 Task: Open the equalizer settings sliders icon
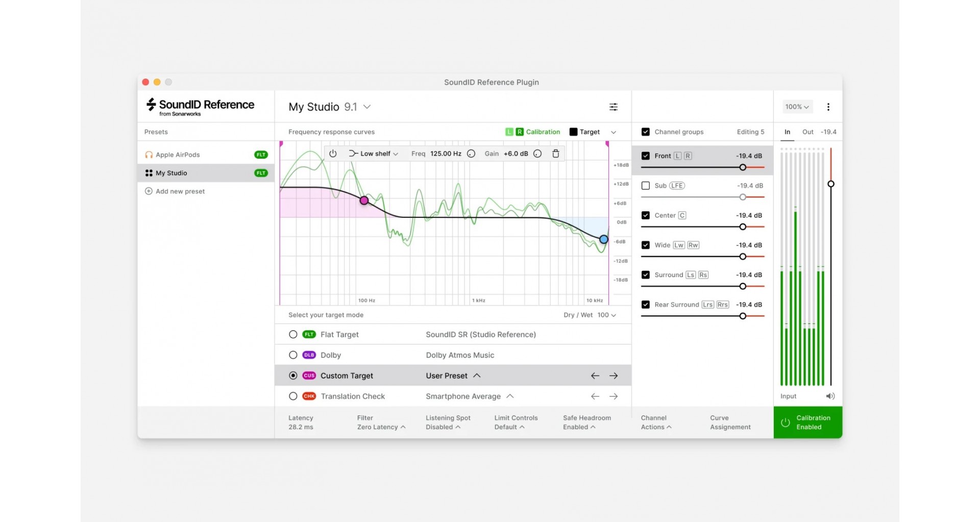coord(614,107)
